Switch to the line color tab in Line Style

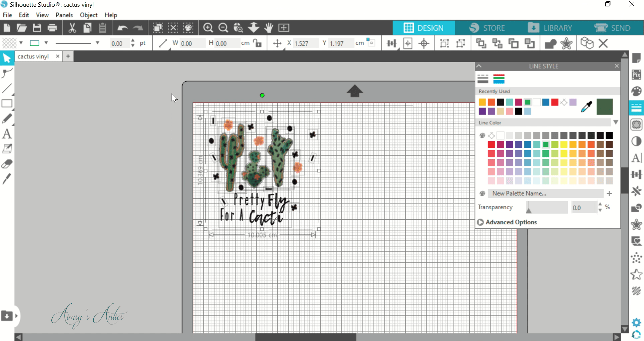pyautogui.click(x=499, y=79)
